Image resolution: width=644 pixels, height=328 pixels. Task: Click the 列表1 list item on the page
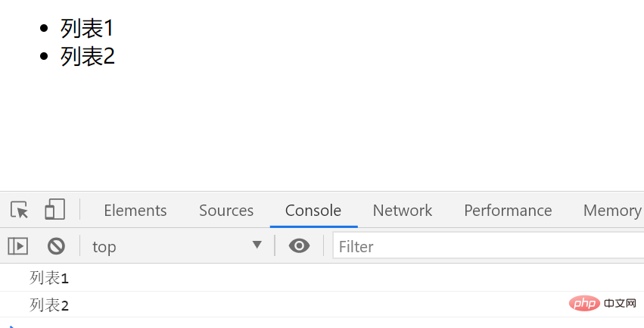(x=87, y=29)
